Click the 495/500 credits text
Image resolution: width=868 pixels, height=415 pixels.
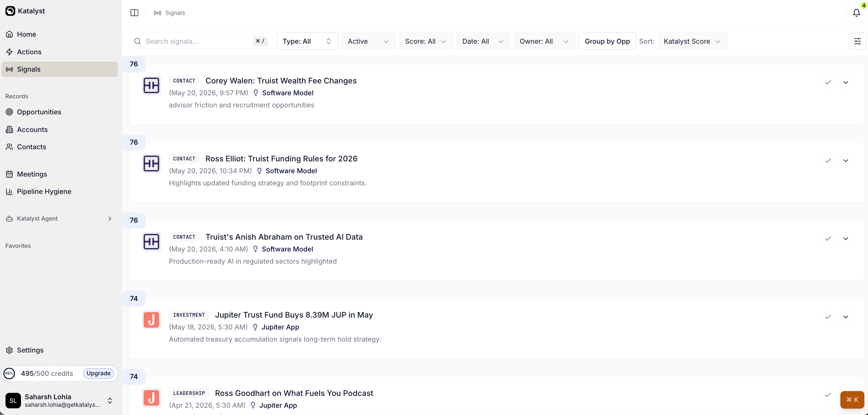(47, 373)
